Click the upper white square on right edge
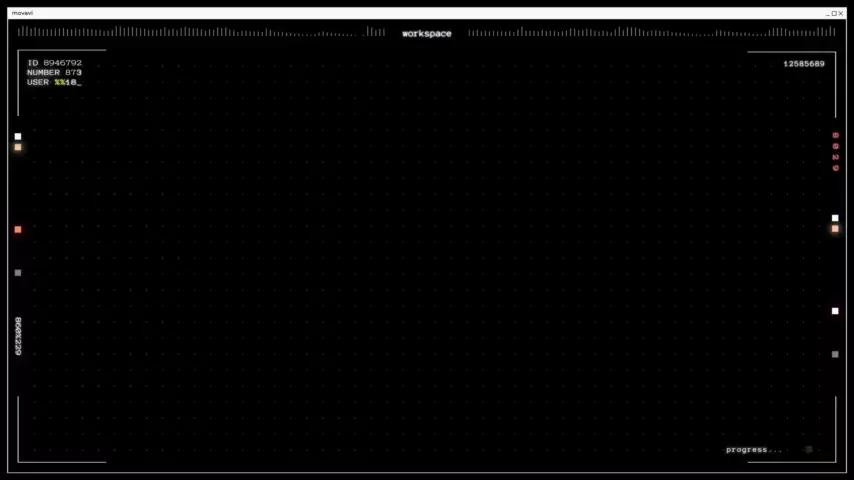The image size is (854, 480). click(835, 218)
